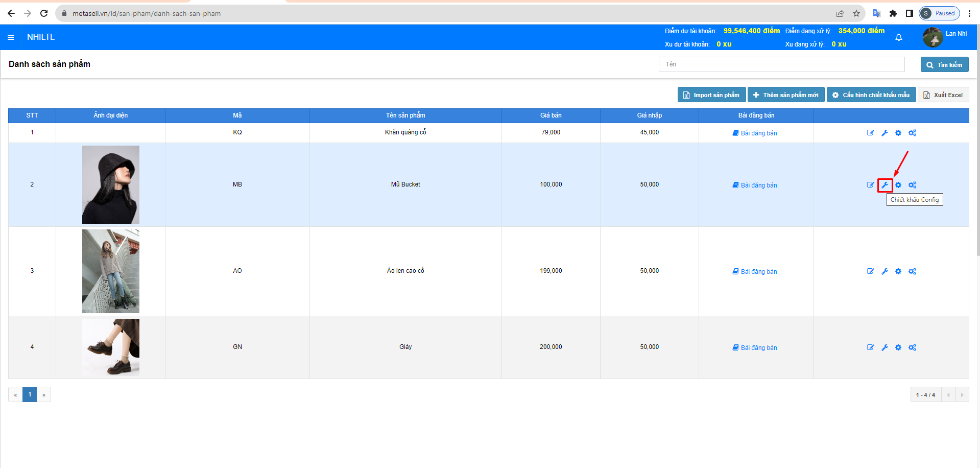Click the multi-gear icon for Khăn quàng cổ
Image resolution: width=980 pixels, height=468 pixels.
912,133
